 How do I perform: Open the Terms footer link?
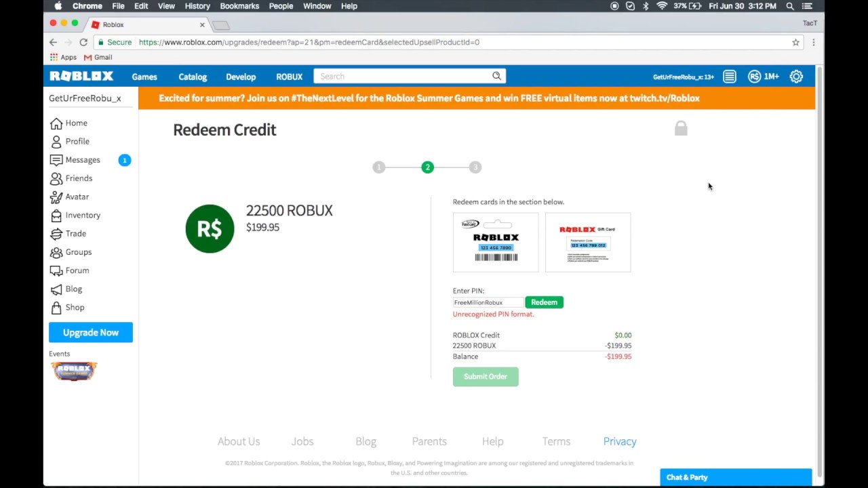tap(556, 441)
